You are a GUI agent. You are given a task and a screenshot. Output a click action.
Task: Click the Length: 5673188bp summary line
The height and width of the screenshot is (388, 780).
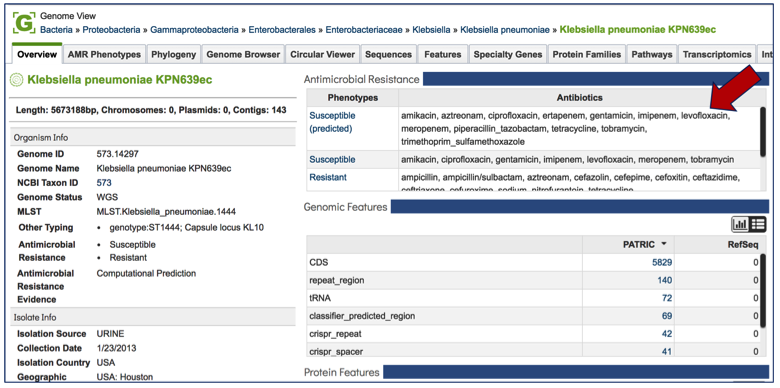151,110
